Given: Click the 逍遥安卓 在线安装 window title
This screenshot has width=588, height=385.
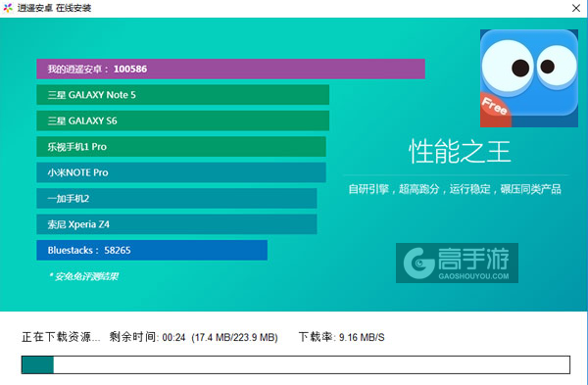Looking at the screenshot, I should pos(54,8).
